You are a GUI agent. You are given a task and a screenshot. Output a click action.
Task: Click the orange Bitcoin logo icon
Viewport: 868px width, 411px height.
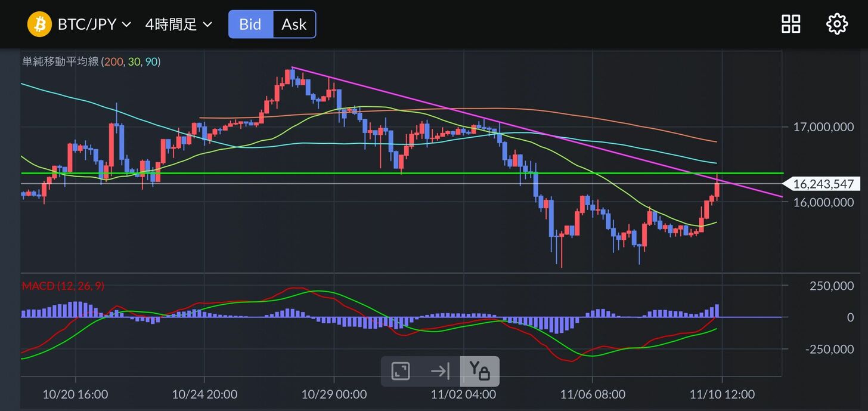pyautogui.click(x=40, y=24)
